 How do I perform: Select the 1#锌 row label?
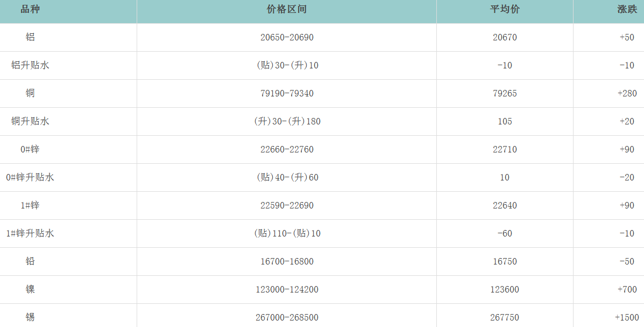pos(30,206)
